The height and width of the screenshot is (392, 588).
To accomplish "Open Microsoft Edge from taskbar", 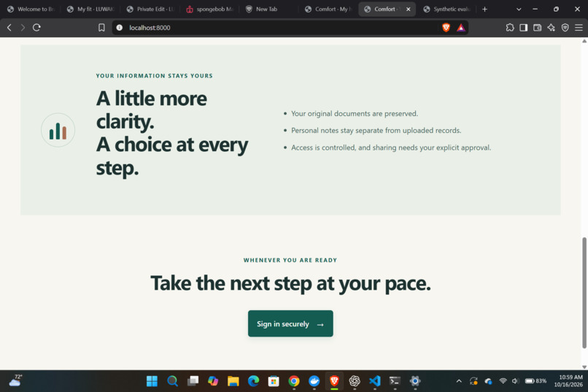I will tap(253, 381).
